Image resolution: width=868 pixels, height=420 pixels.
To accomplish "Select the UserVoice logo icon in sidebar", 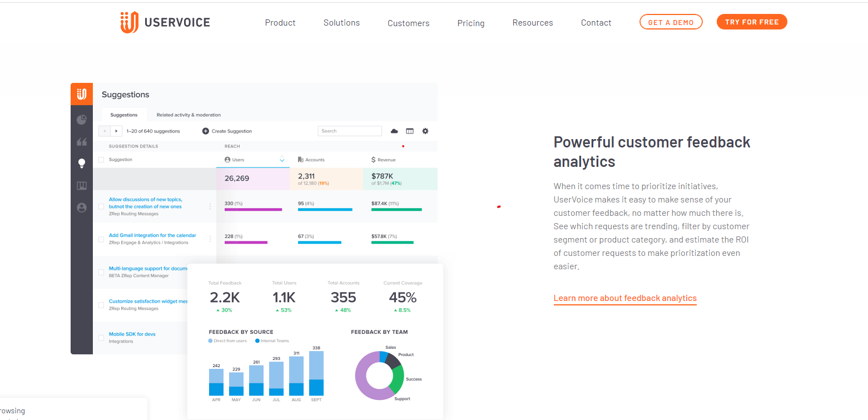I will [81, 93].
